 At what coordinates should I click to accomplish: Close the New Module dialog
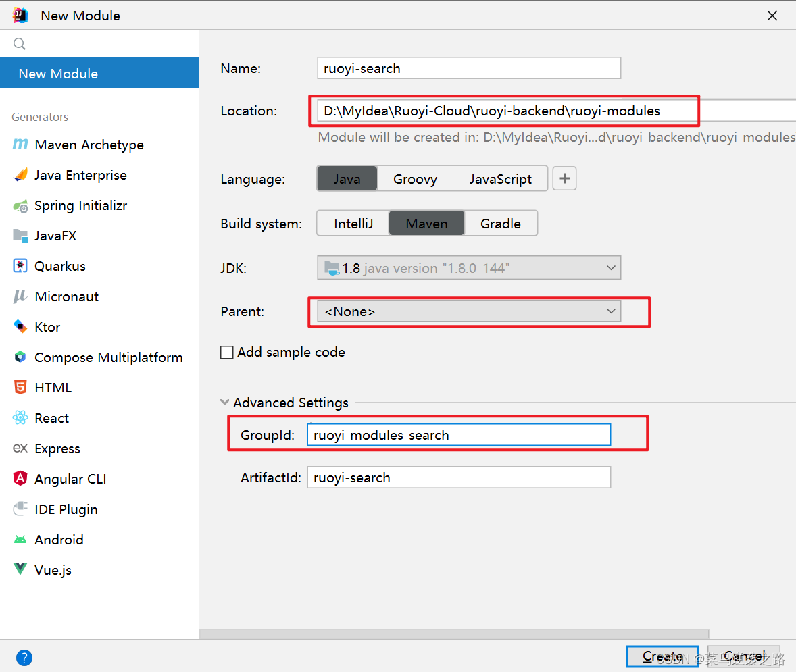772,16
